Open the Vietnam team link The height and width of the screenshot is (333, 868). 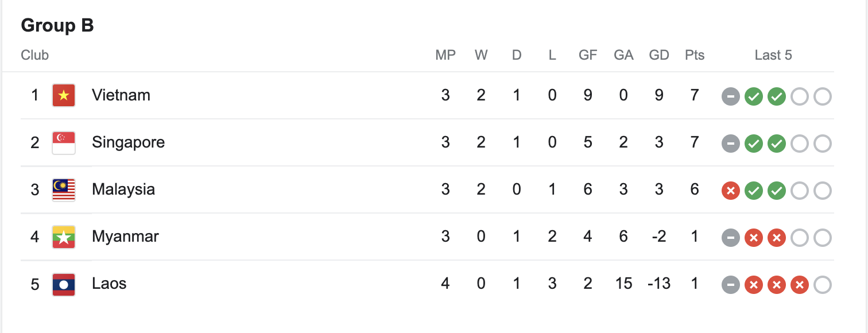121,95
